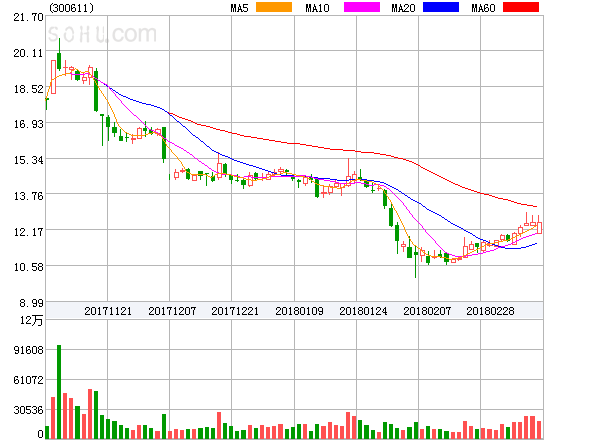
Task: Click the 10.58 price axis label
Action: pyautogui.click(x=28, y=267)
